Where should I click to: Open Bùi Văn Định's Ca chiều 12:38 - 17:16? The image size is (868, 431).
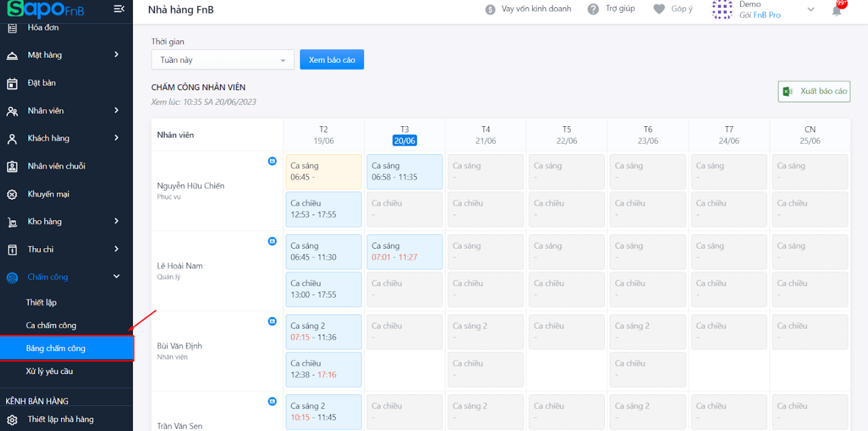click(323, 369)
